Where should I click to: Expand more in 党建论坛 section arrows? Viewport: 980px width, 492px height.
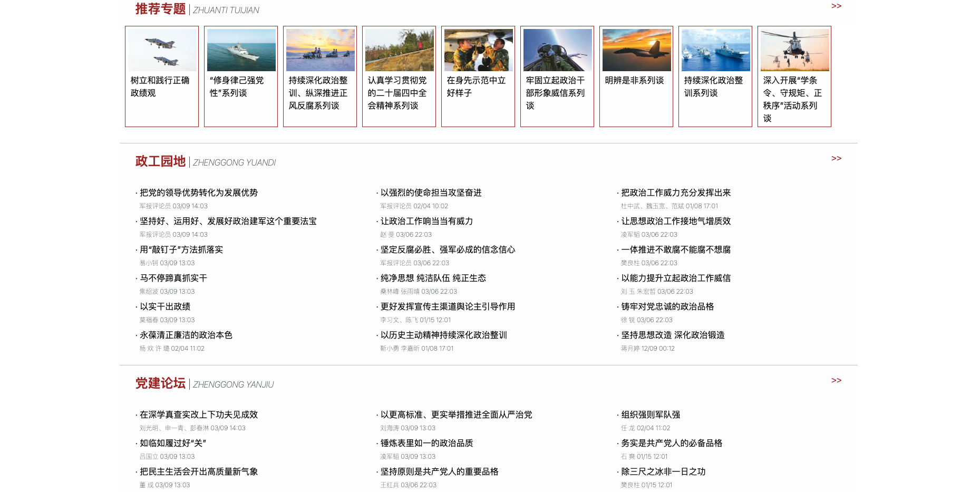[x=836, y=381]
